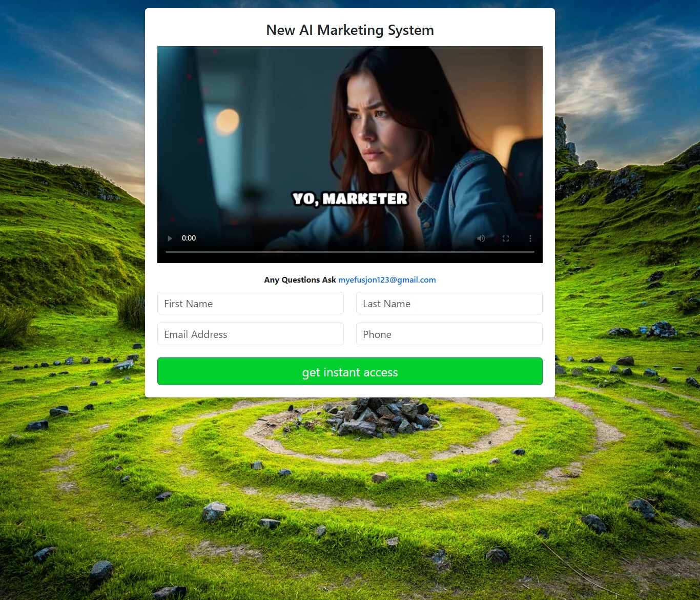
Task: Play the marketing video
Action: click(x=170, y=238)
